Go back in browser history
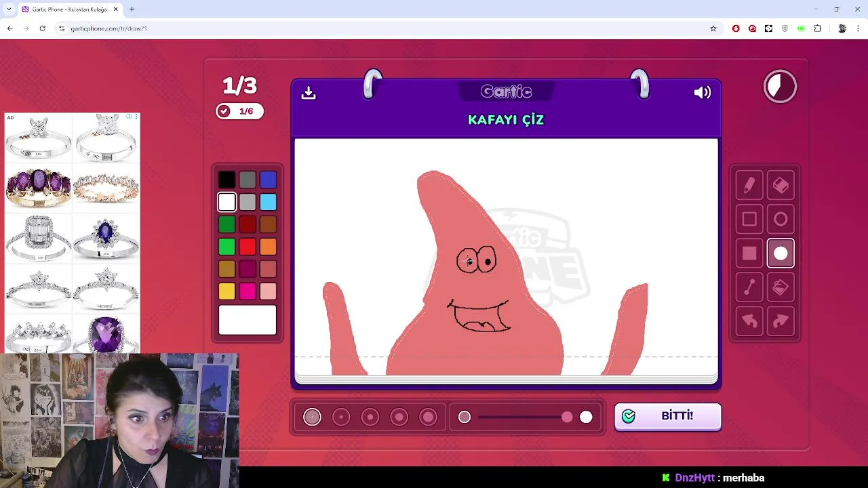This screenshot has width=868, height=488. coord(9,28)
